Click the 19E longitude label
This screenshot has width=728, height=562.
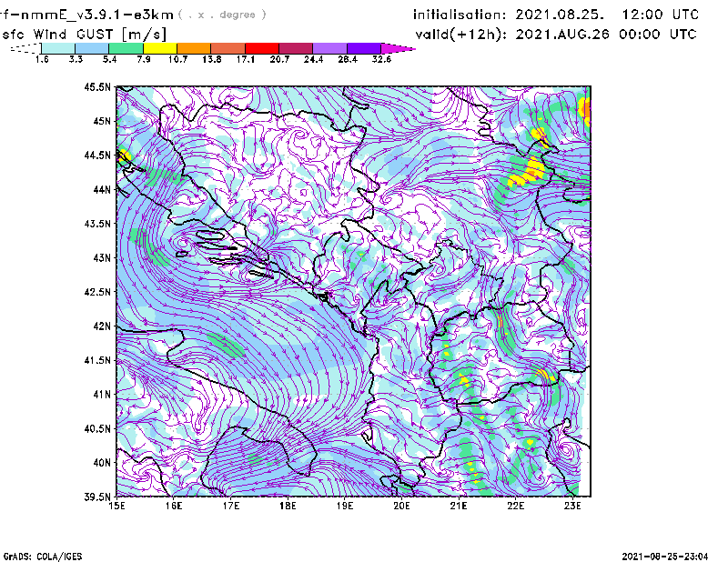pyautogui.click(x=345, y=506)
